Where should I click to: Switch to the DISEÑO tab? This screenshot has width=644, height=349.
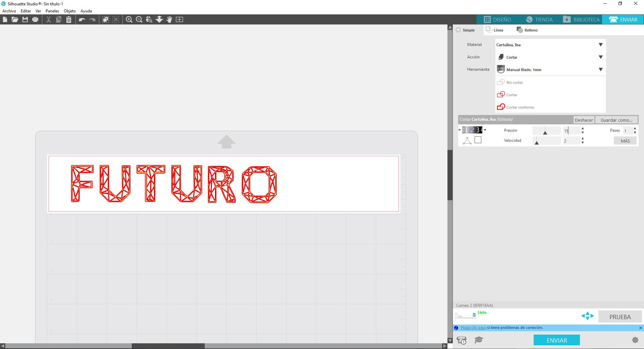click(x=498, y=19)
